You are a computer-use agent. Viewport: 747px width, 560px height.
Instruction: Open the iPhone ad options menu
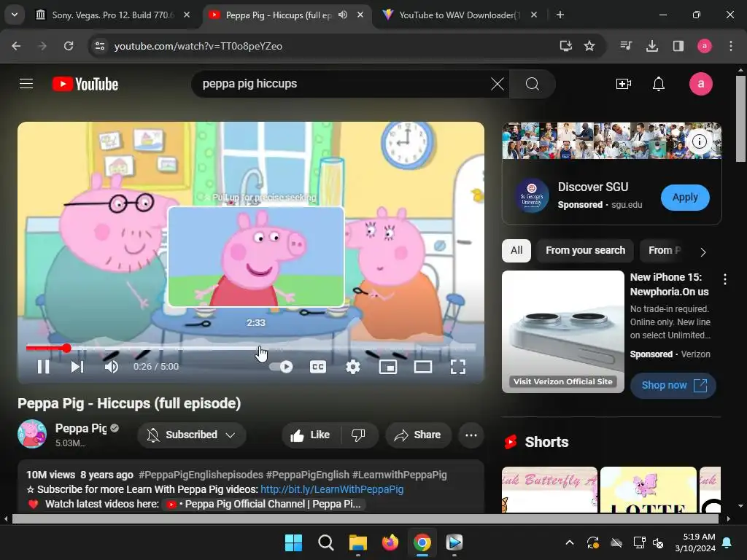click(724, 279)
